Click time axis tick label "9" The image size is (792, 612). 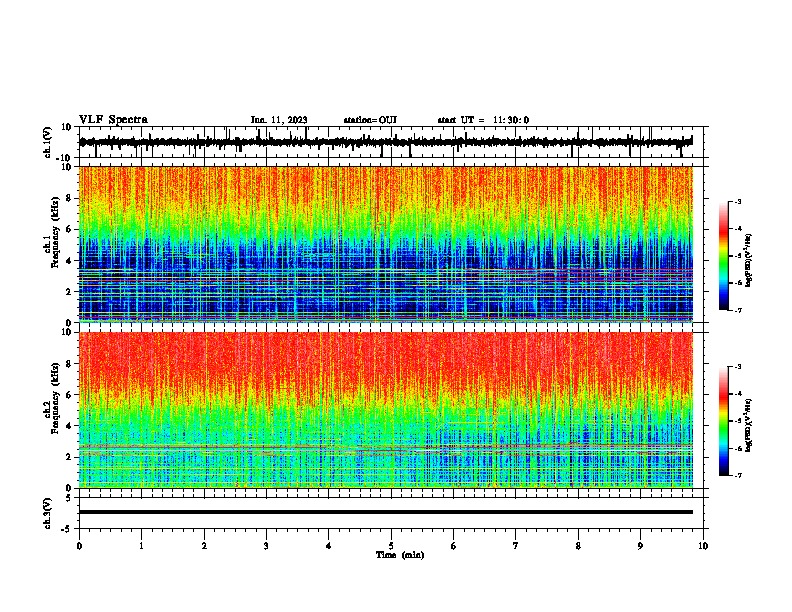click(x=640, y=546)
